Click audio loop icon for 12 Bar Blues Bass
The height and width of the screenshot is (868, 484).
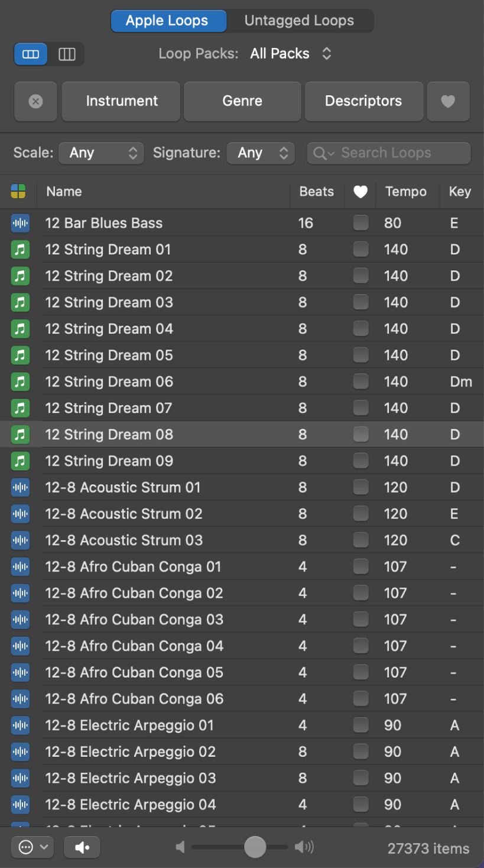[x=20, y=223]
